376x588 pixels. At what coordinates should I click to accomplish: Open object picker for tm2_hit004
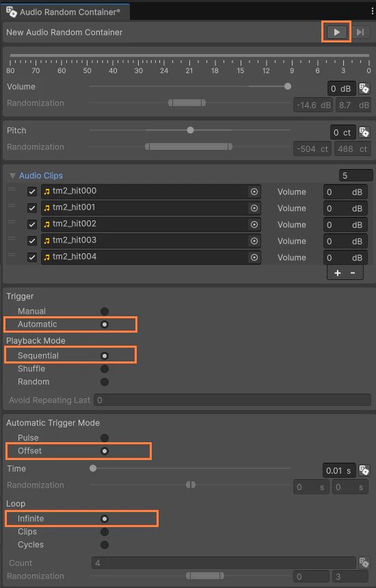254,257
